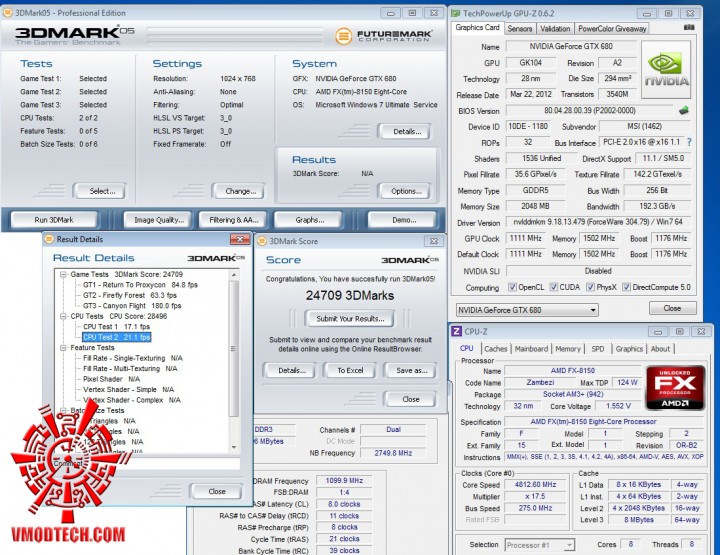Click the Result Details vertical scrollbar thumb
Viewport: 720px width, 555px height.
tap(234, 349)
